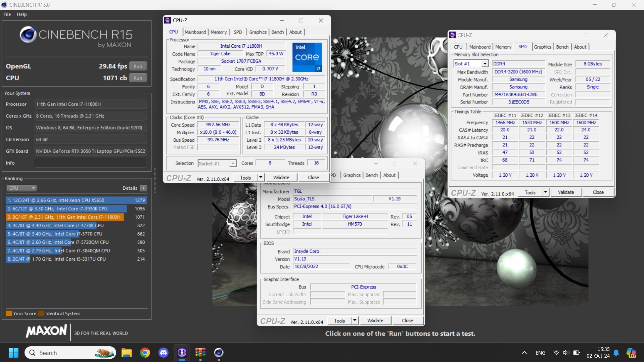
Task: Open Discord from taskbar
Action: click(164, 353)
